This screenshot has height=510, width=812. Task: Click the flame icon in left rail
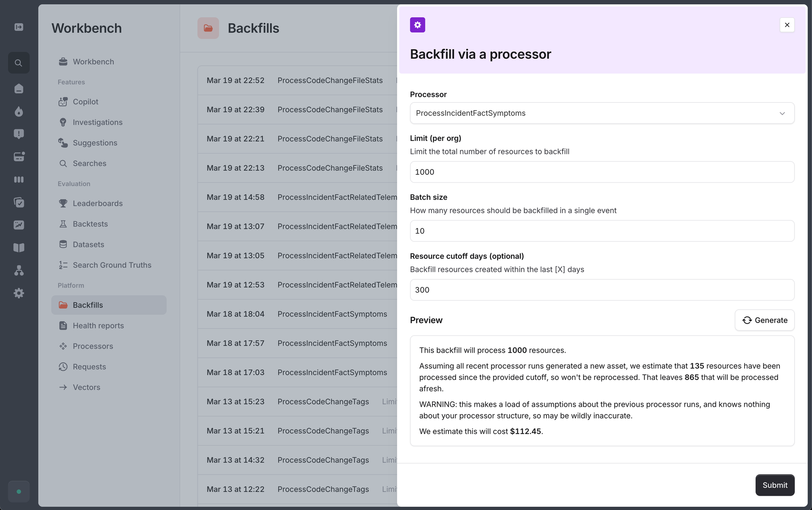tap(19, 111)
